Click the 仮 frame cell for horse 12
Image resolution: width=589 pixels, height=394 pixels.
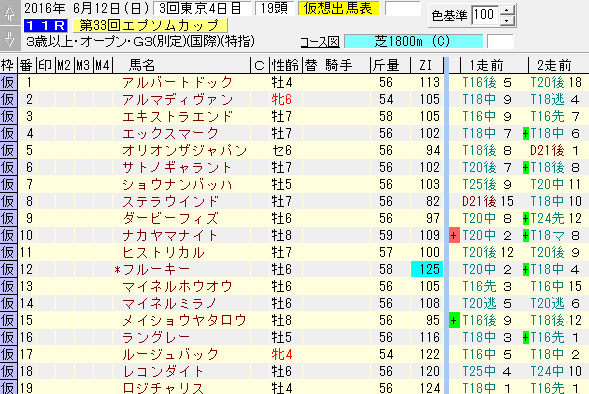coord(8,269)
